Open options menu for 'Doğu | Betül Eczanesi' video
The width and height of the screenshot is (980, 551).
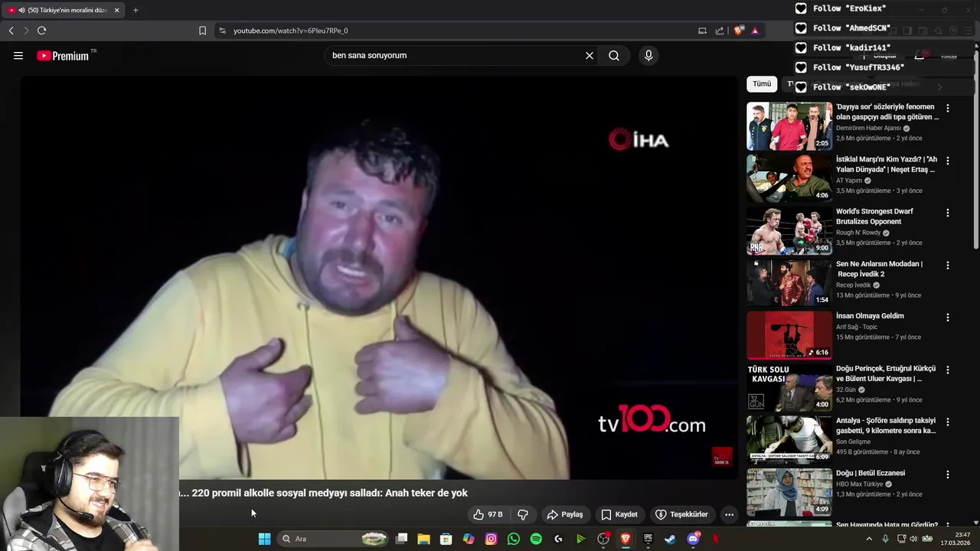[948, 474]
